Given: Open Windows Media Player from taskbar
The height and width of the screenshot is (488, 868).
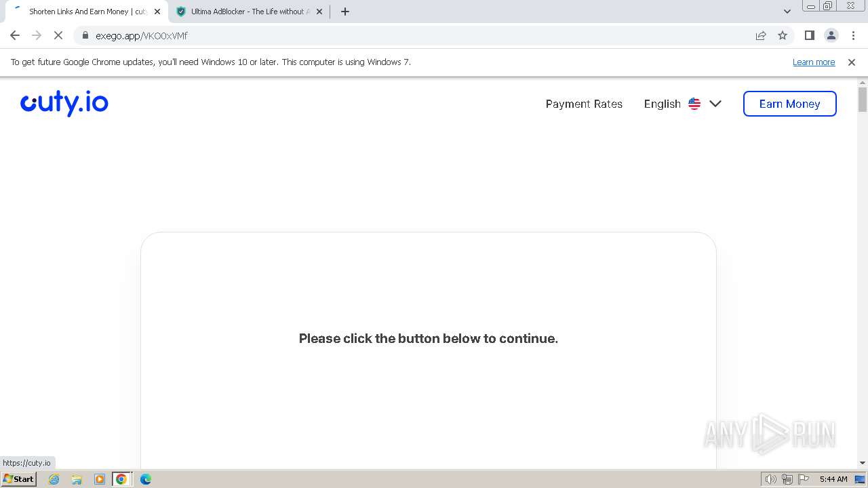Looking at the screenshot, I should click(100, 479).
